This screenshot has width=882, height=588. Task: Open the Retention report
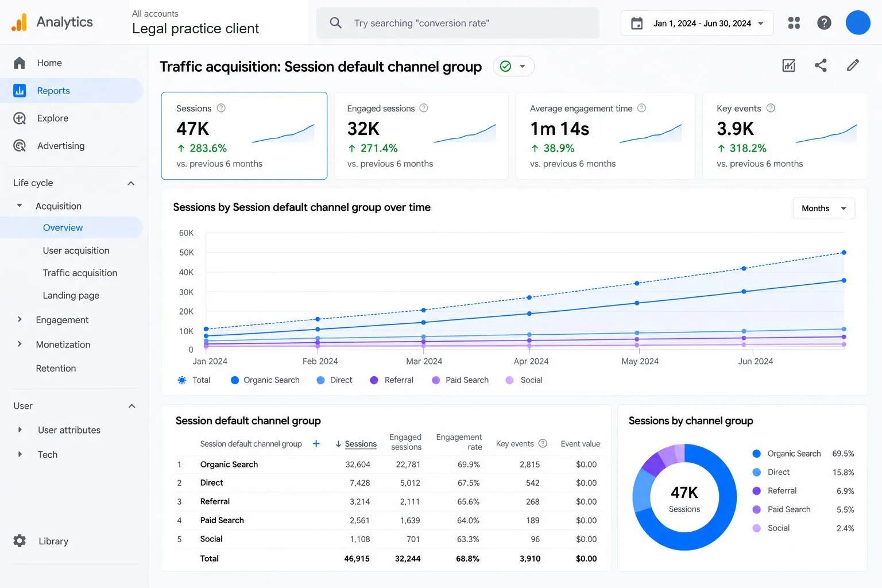coord(56,368)
